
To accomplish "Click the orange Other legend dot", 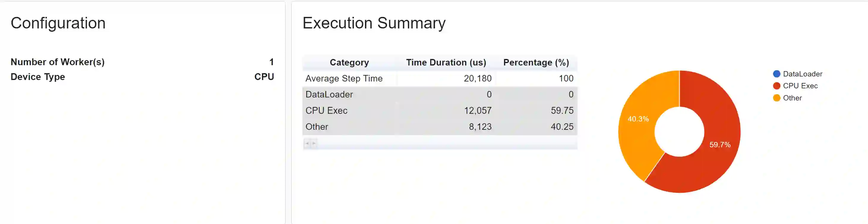I will (776, 98).
